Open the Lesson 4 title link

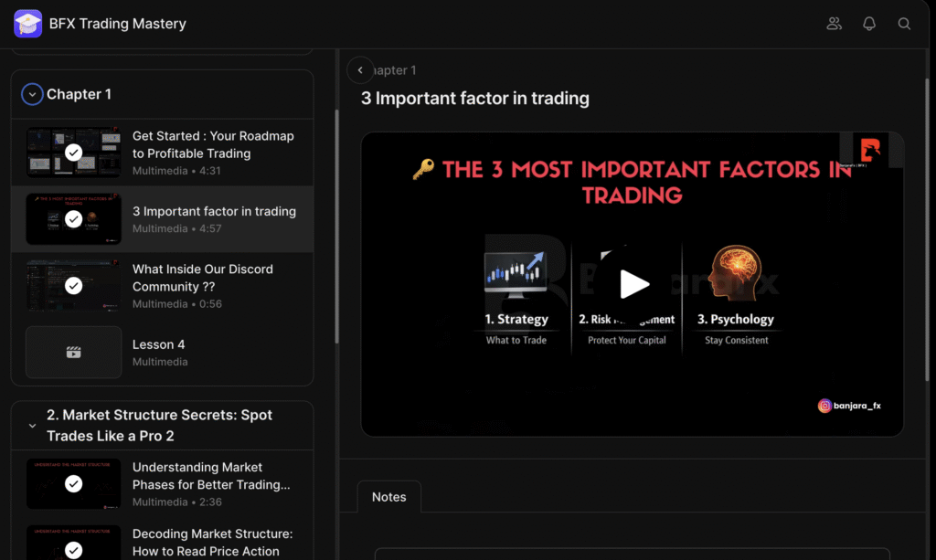click(159, 344)
